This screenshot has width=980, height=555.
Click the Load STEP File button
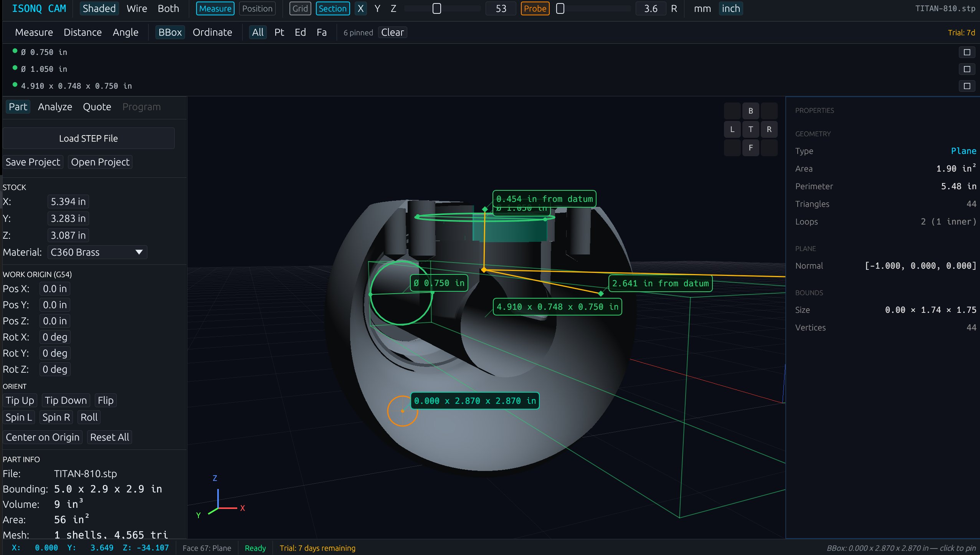[x=88, y=138]
